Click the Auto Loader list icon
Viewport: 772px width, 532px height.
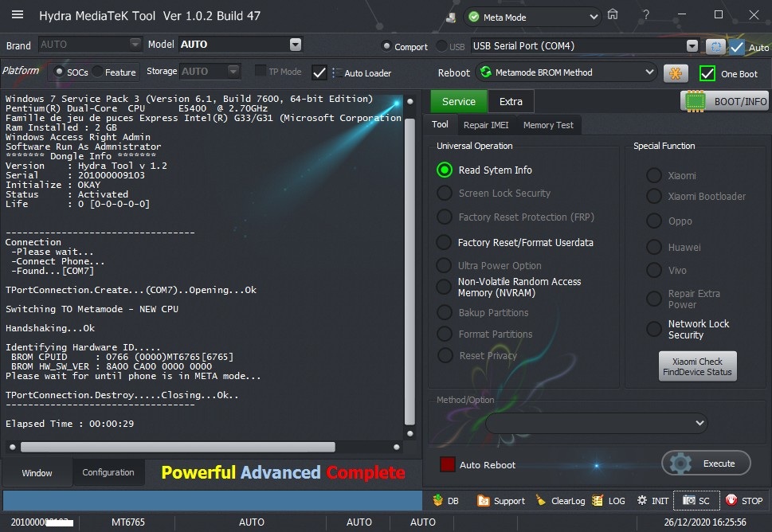tap(337, 72)
